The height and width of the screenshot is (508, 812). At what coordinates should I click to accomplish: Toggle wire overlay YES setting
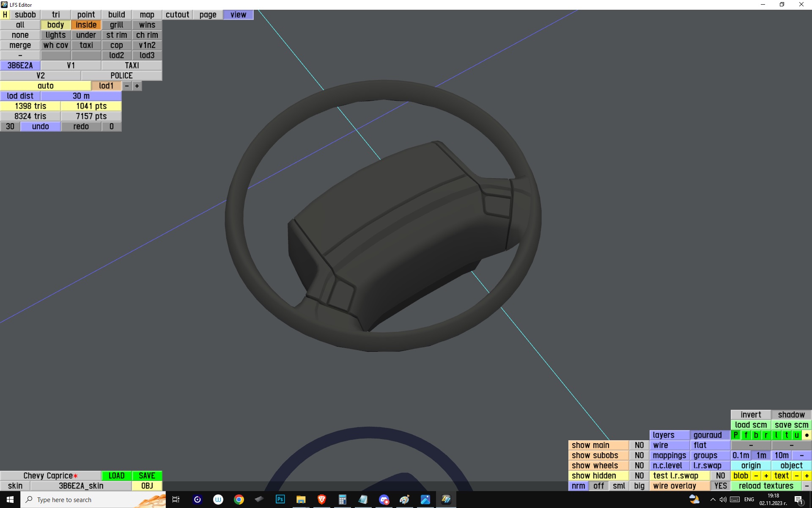[720, 486]
